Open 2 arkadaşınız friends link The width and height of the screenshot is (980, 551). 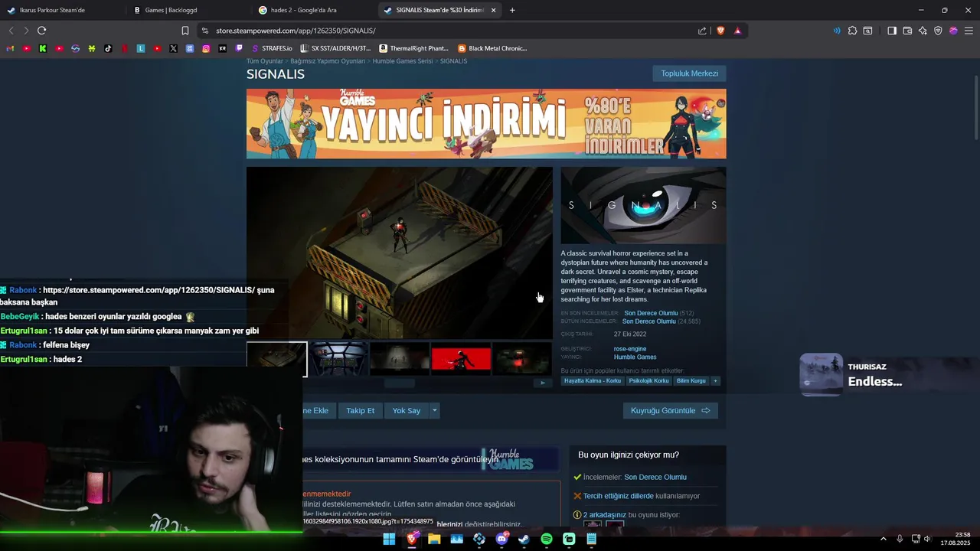pyautogui.click(x=604, y=515)
